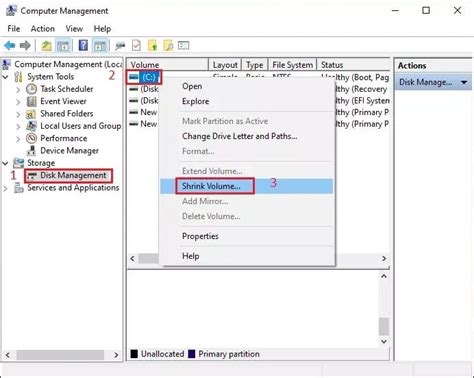Choose Shrink Volume... from context menu

[x=247, y=186]
